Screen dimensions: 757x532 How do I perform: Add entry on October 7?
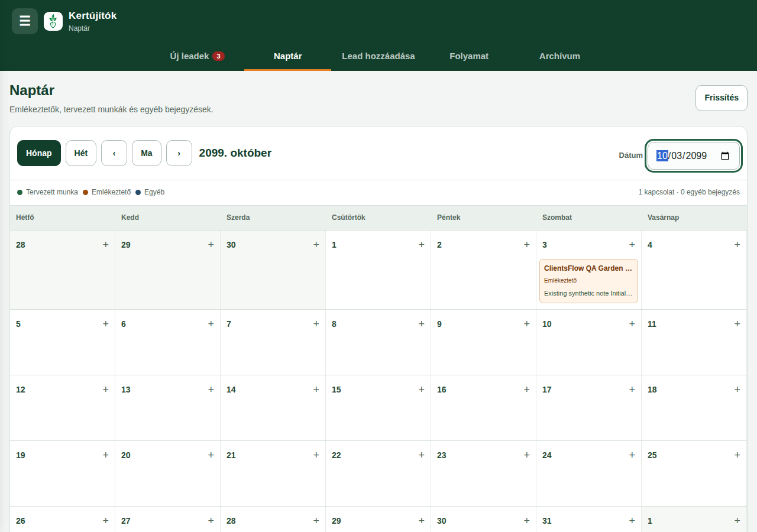tap(316, 323)
